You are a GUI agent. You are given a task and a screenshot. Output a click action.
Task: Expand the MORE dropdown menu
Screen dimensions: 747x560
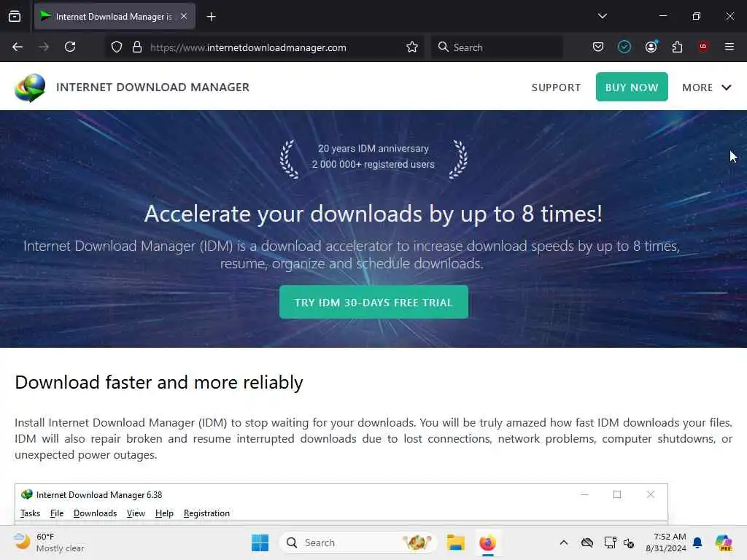click(706, 87)
